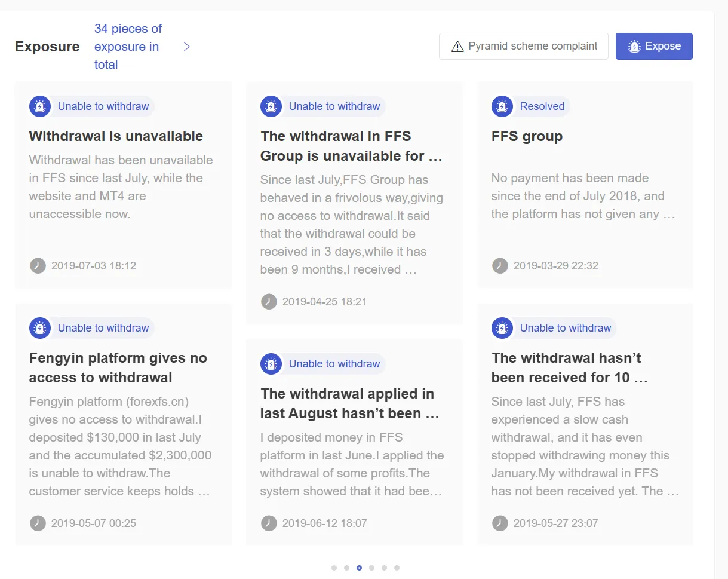Open the 'Fengyin platform gives no access to withdrawal' title

[118, 367]
